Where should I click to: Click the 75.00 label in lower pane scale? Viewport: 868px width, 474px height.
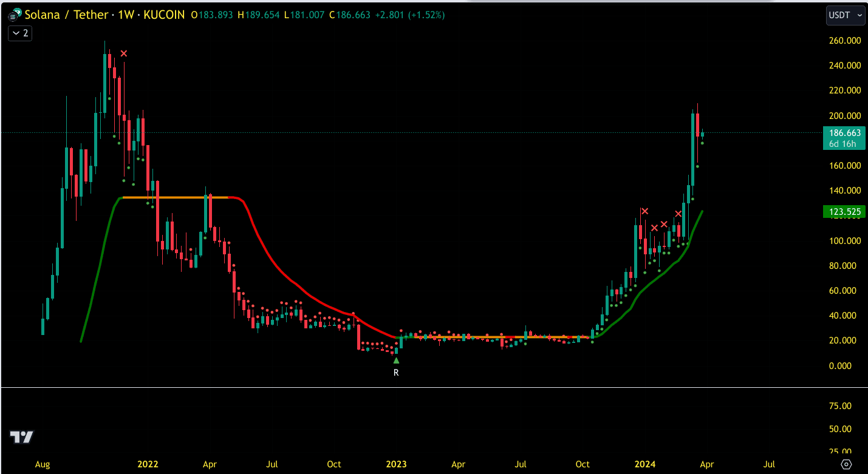[x=840, y=406]
